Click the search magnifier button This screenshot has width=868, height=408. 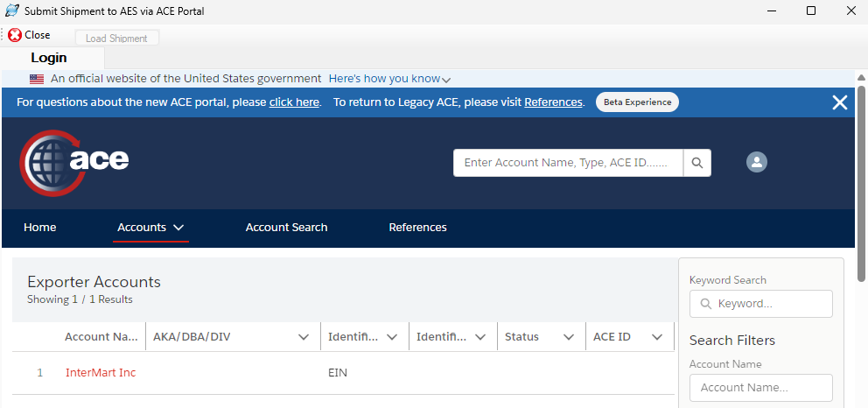click(697, 163)
